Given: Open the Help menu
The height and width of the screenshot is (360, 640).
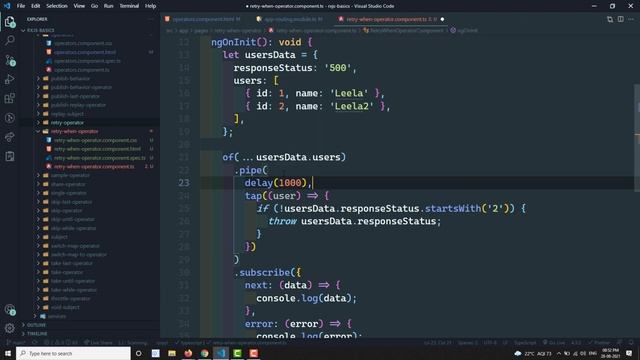Looking at the screenshot, I should pyautogui.click(x=150, y=6).
